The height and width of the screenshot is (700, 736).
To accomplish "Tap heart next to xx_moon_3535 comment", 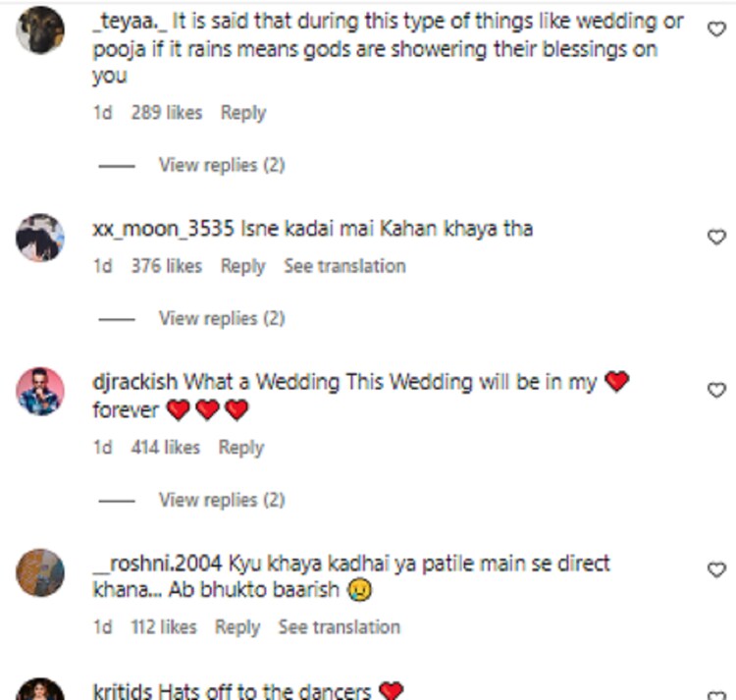I will coord(716,237).
